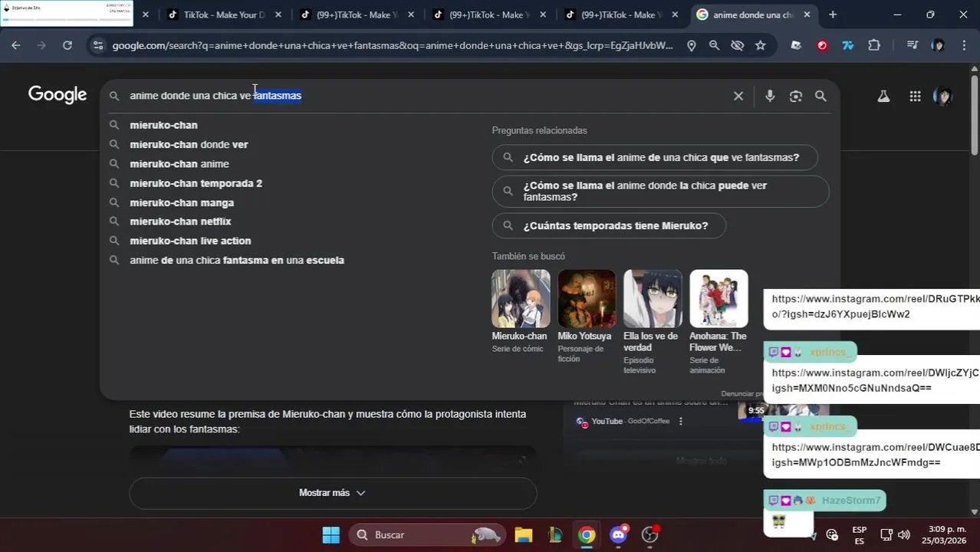Screen dimensions: 980x552
Task: Open Instagram reel link with igsh=MXM0Nno5cGNuNndsaQ==
Action: pyautogui.click(x=875, y=380)
